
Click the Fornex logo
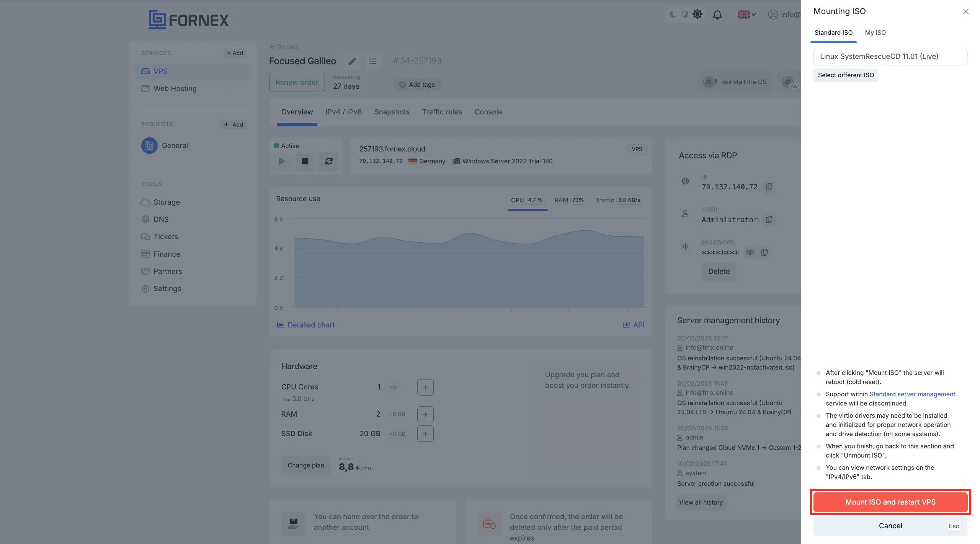(x=188, y=20)
